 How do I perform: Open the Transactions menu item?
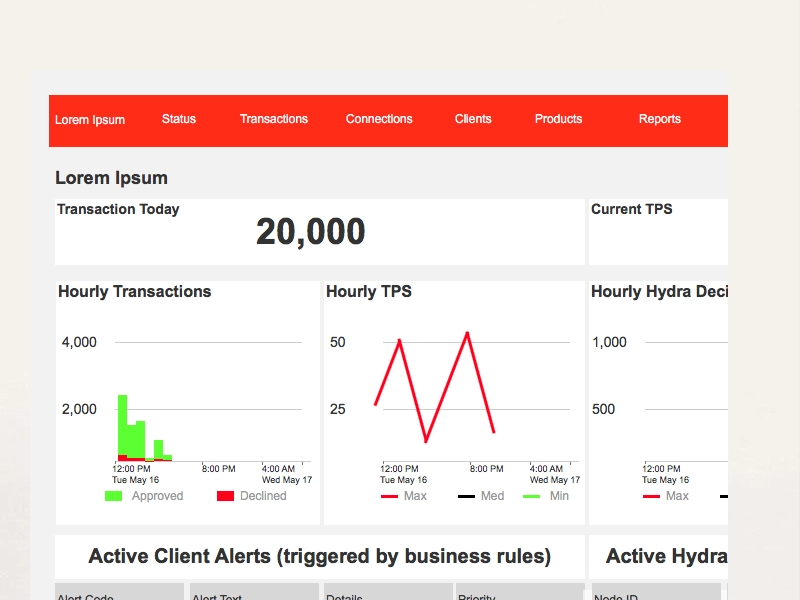coord(274,119)
